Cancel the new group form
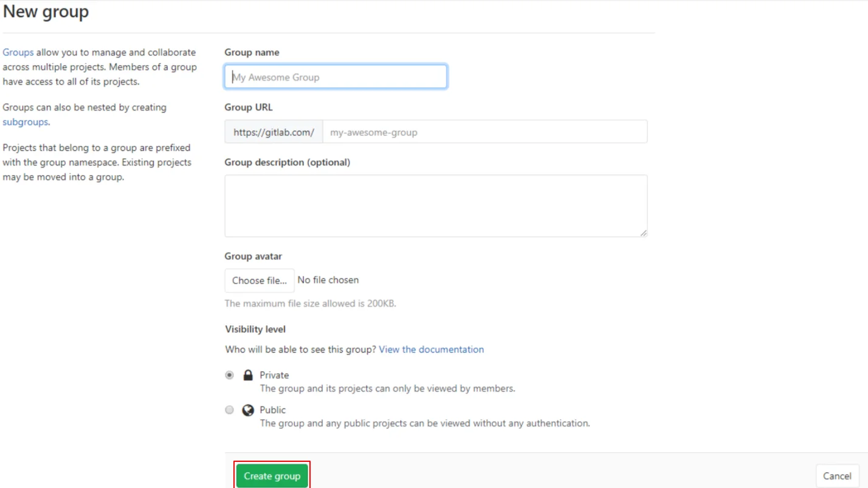Screen dimensions: 868x488 tap(837, 476)
